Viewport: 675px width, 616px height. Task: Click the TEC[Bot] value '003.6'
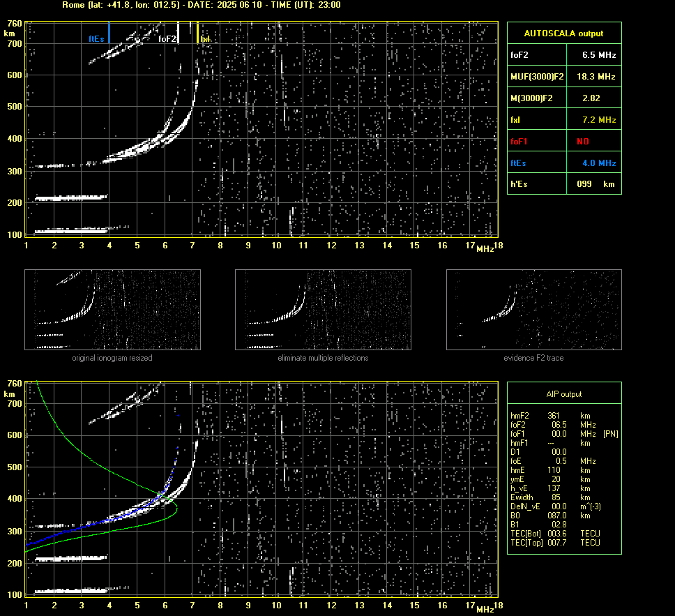click(556, 533)
